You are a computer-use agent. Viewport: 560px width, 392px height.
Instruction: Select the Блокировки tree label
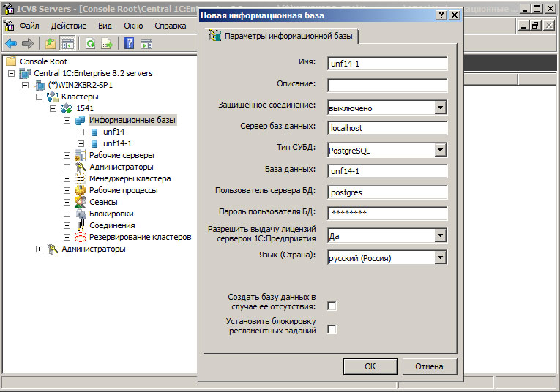(x=111, y=214)
